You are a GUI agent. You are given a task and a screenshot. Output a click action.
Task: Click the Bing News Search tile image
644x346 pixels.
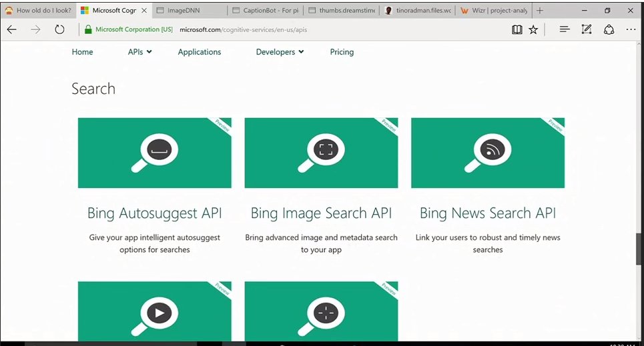[x=488, y=153]
